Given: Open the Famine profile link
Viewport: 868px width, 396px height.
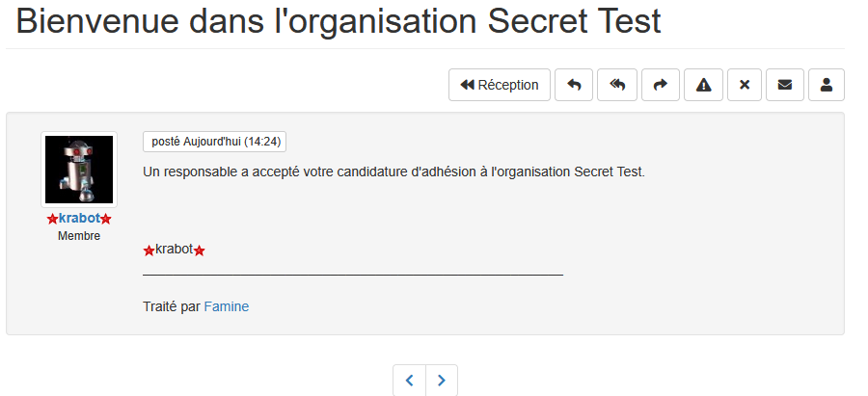Looking at the screenshot, I should click(226, 307).
